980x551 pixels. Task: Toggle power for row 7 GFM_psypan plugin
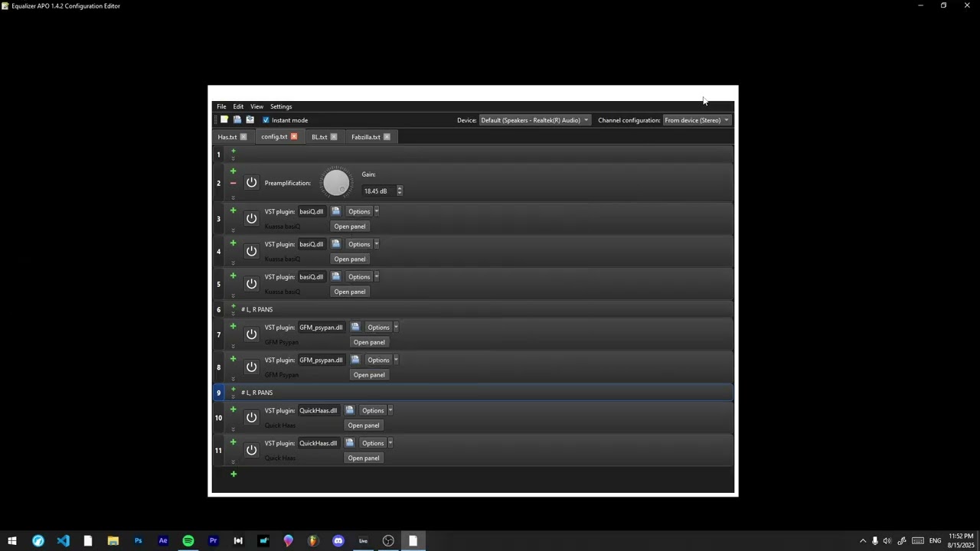(251, 334)
